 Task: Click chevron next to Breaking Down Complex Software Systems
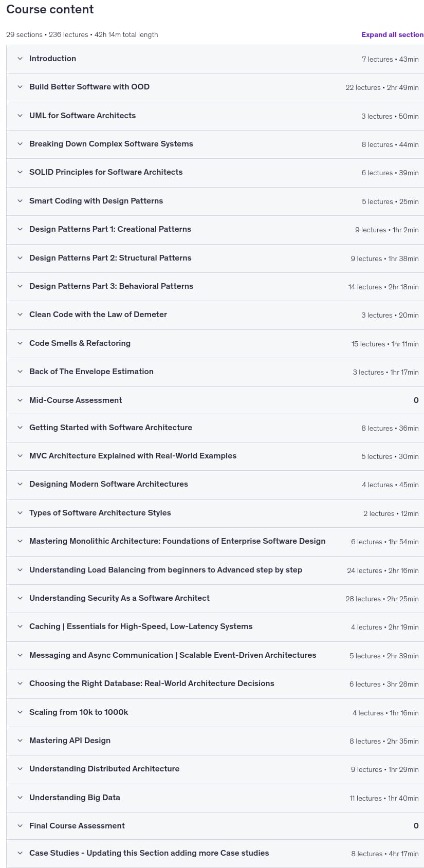[x=20, y=144]
